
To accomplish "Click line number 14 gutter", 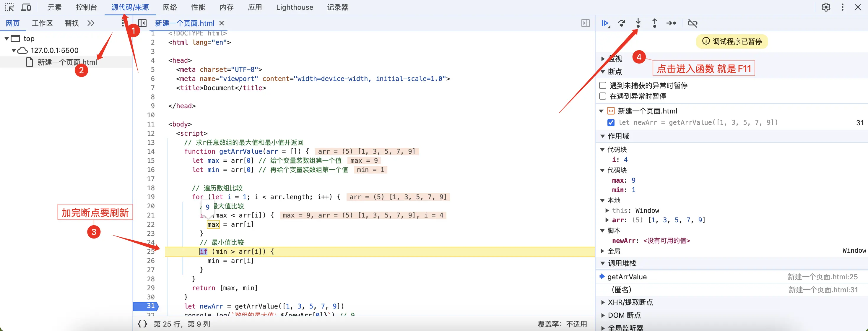I will point(151,151).
